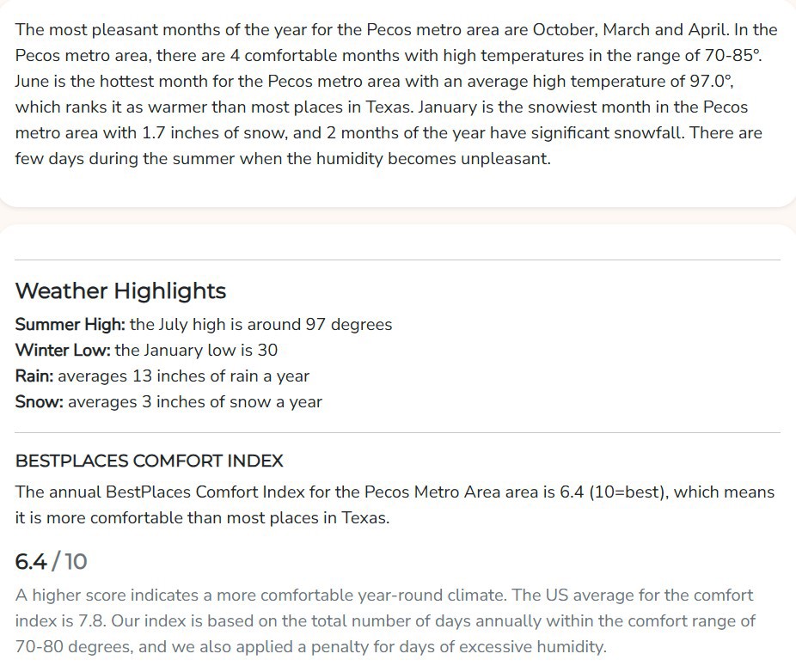This screenshot has height=672, width=796.
Task: Click the Rain label
Action: [34, 376]
